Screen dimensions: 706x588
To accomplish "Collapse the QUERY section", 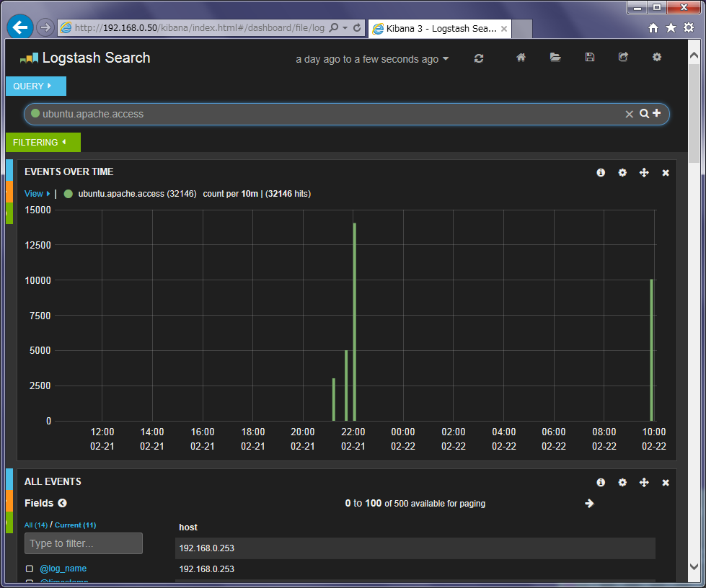I will pyautogui.click(x=35, y=86).
